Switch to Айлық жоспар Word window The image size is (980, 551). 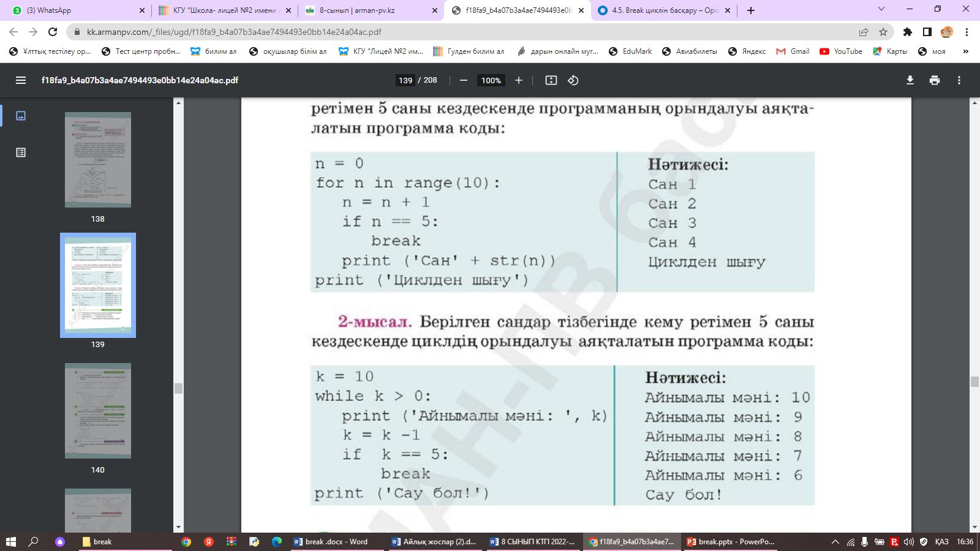click(435, 542)
